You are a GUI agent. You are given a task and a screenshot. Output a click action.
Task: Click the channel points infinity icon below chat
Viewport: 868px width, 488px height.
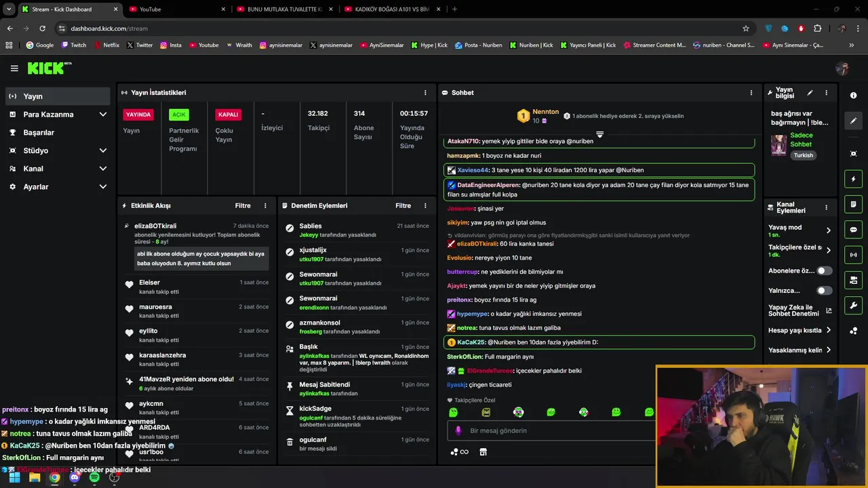460,452
